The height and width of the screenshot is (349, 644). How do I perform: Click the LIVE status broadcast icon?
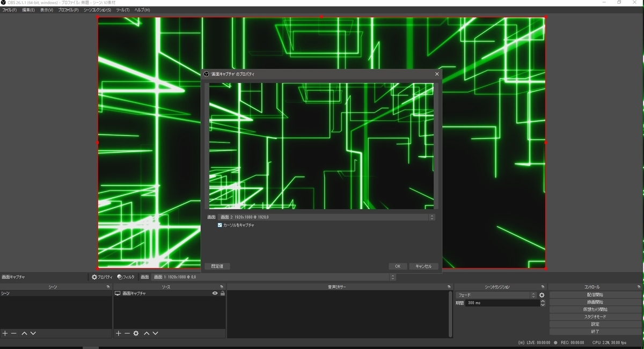521,343
